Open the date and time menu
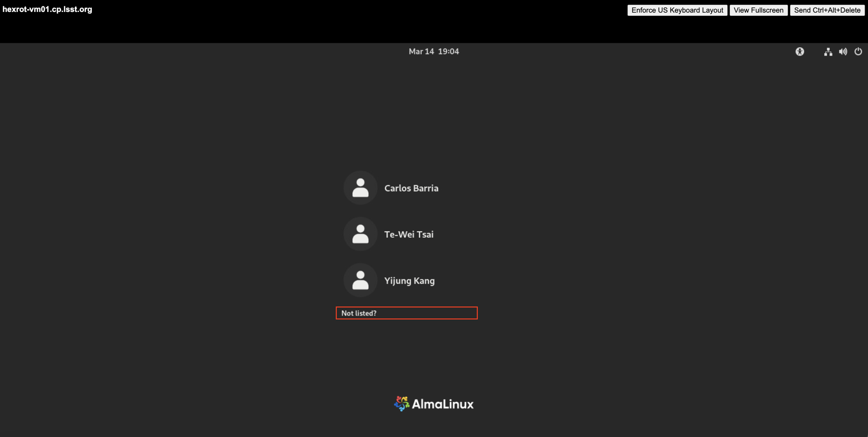 click(434, 52)
